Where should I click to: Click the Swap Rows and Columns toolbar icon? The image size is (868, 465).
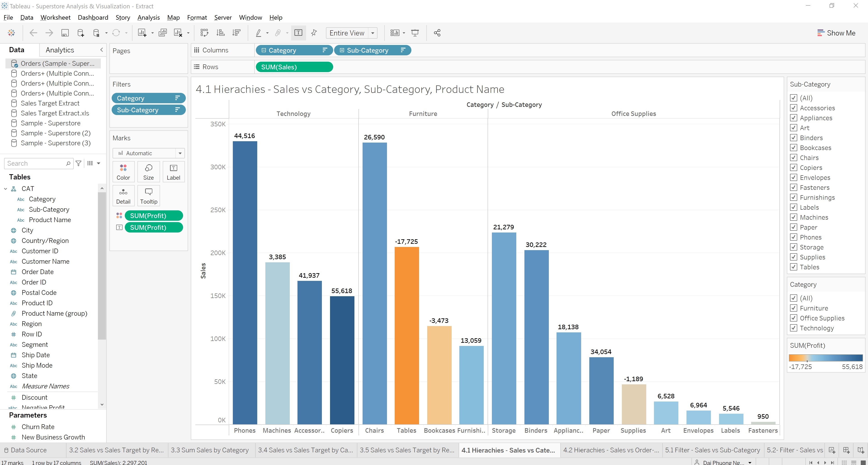pyautogui.click(x=205, y=33)
